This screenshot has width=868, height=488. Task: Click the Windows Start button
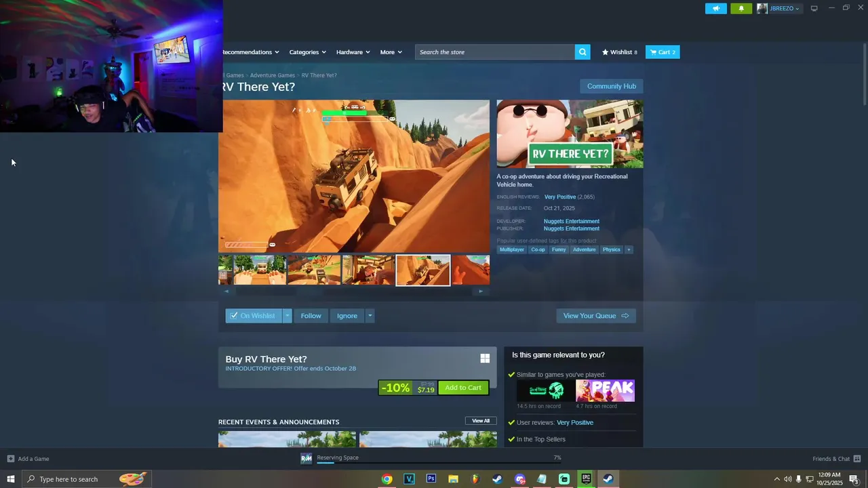point(11,479)
